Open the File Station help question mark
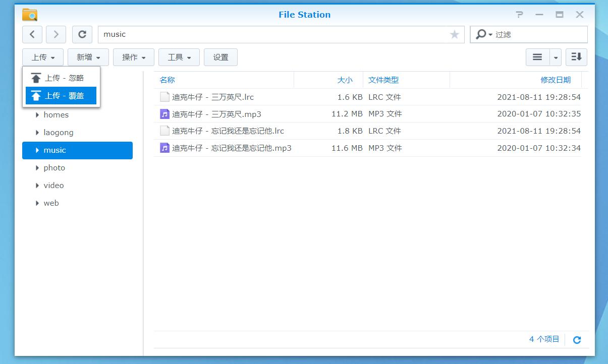 pos(520,15)
